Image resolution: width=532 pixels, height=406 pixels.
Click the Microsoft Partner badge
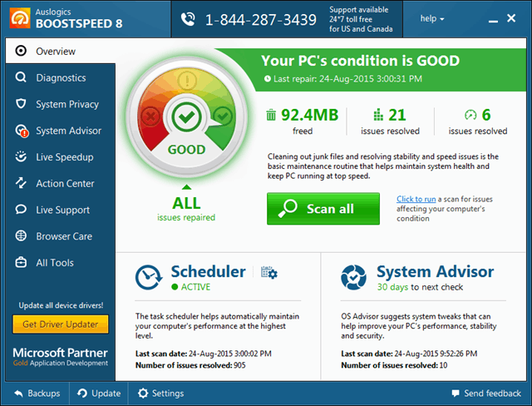(61, 356)
